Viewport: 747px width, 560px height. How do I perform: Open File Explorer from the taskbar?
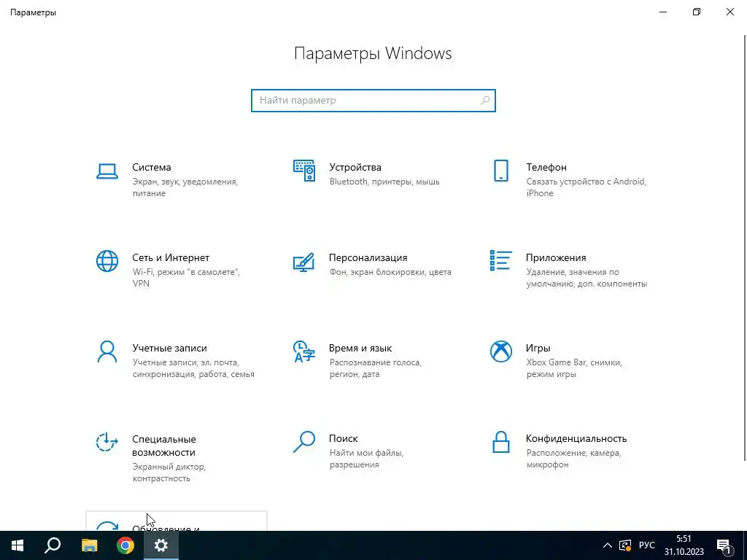point(89,545)
